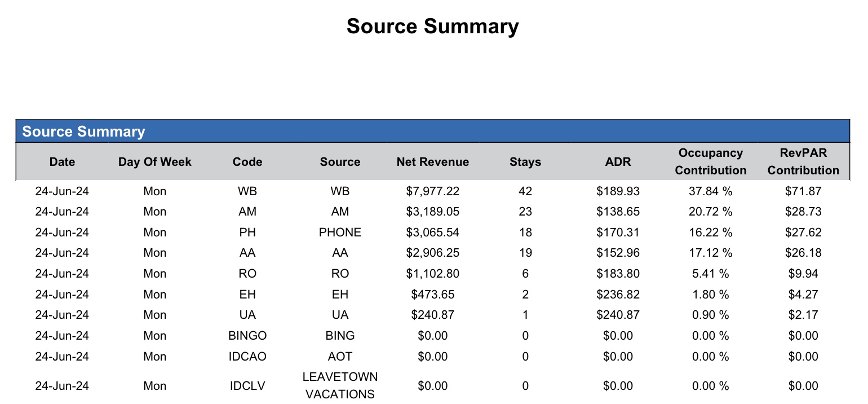Select the 42 stays value
This screenshot has height=404, width=868.
pyautogui.click(x=525, y=191)
